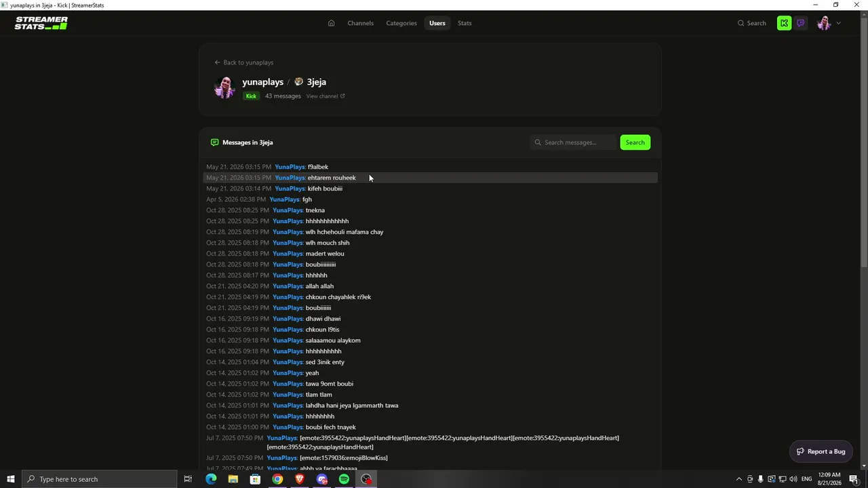The image size is (868, 488).
Task: Open the Channels page
Action: click(x=361, y=23)
